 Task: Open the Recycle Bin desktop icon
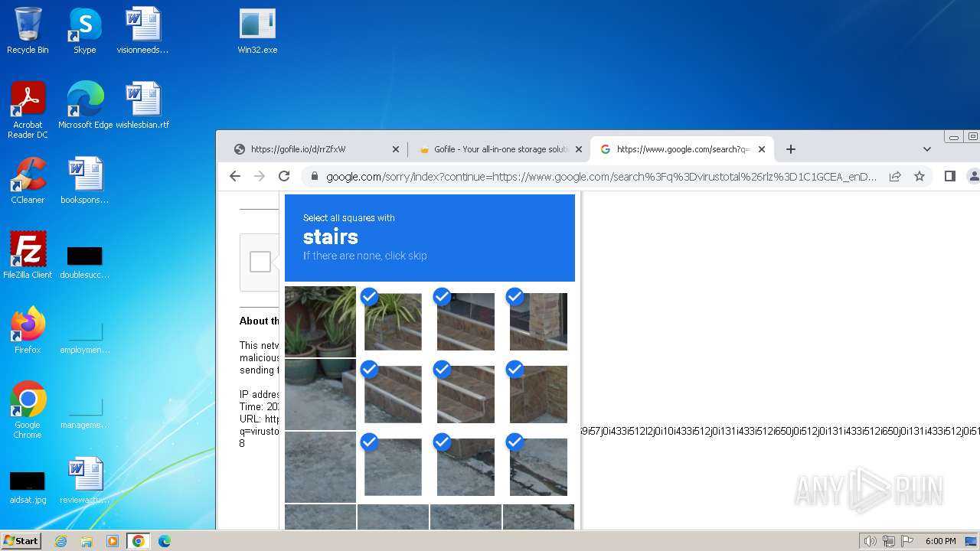[28, 31]
